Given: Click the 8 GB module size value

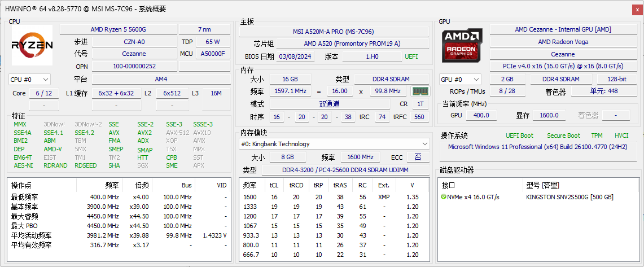Looking at the screenshot, I should (x=287, y=157).
